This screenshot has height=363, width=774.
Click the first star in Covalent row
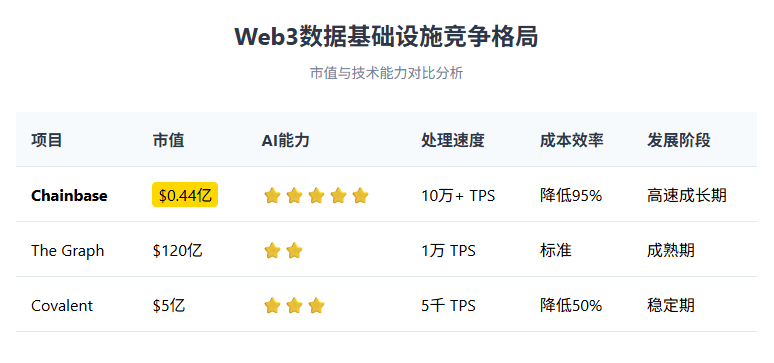click(x=272, y=306)
